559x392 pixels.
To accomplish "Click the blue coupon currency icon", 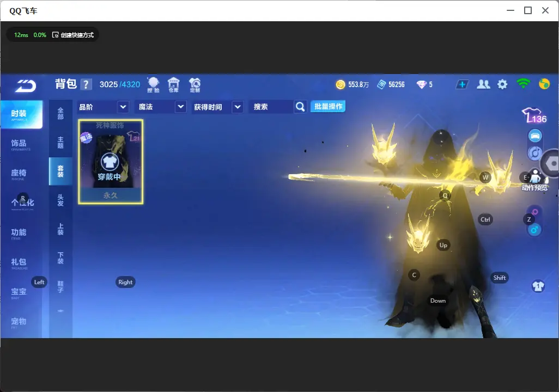I will 381,84.
